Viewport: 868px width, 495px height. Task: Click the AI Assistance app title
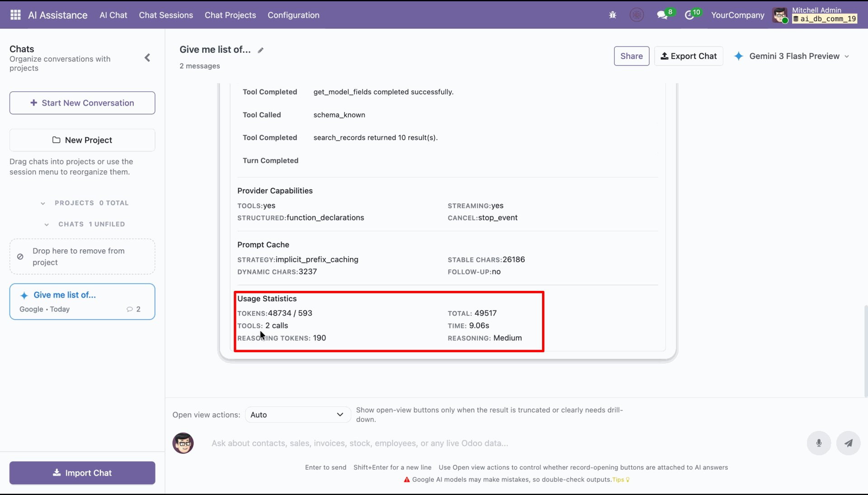pyautogui.click(x=57, y=15)
